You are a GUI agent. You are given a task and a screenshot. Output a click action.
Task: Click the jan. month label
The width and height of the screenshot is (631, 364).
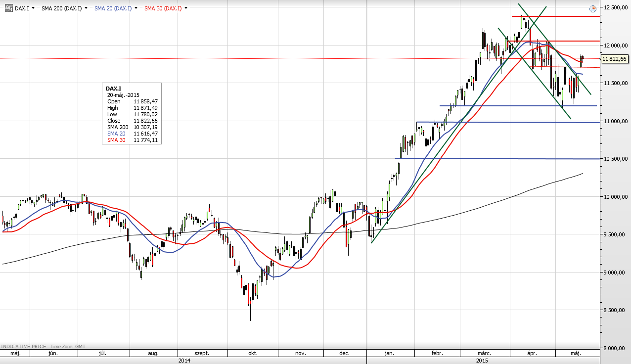tap(389, 354)
